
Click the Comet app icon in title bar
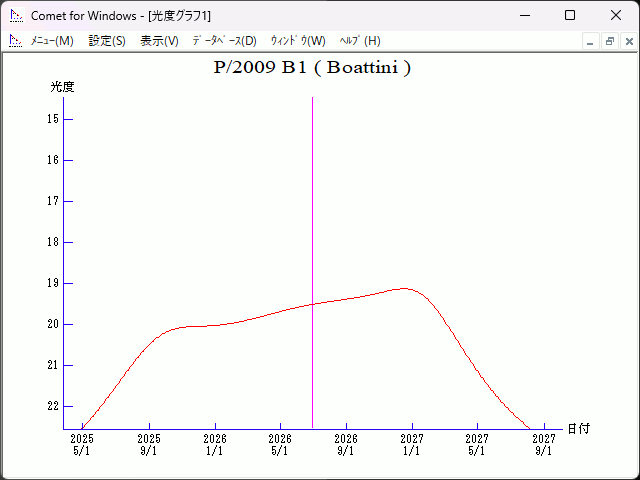tap(16, 15)
